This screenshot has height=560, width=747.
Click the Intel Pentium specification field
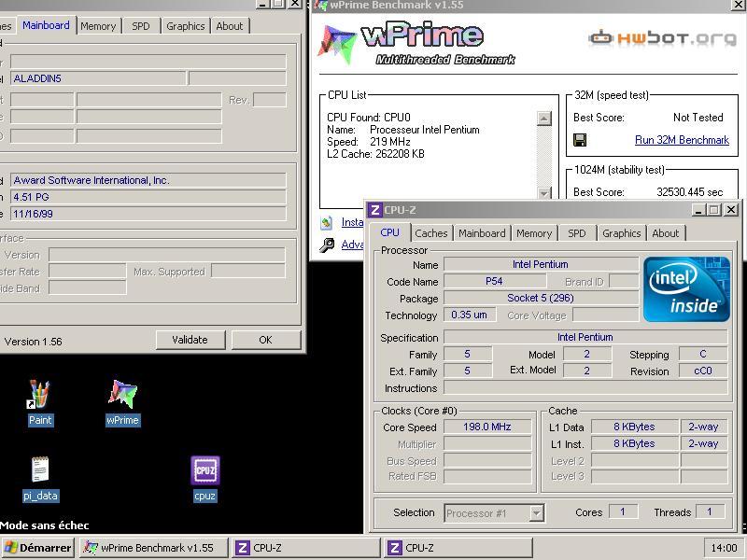click(585, 337)
